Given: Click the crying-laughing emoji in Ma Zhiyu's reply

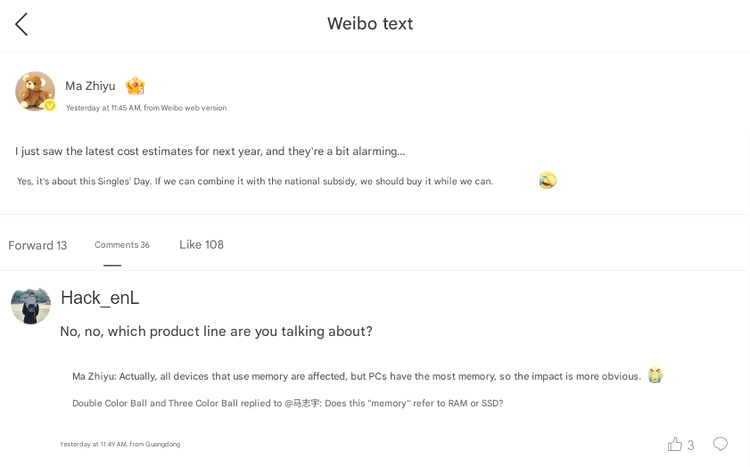Looking at the screenshot, I should (x=655, y=376).
